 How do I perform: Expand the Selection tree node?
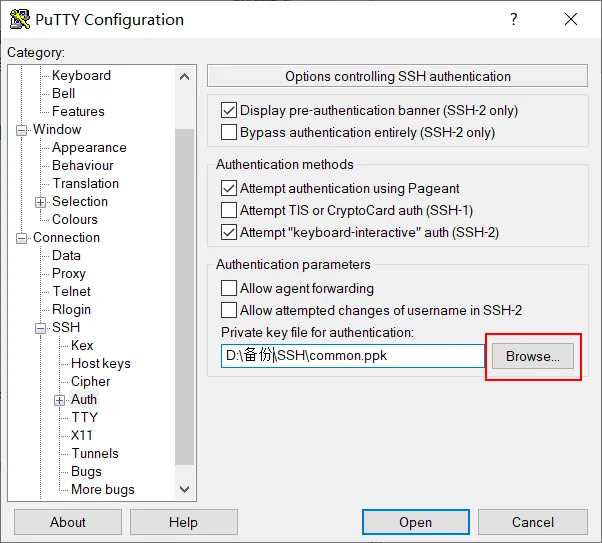tap(41, 202)
